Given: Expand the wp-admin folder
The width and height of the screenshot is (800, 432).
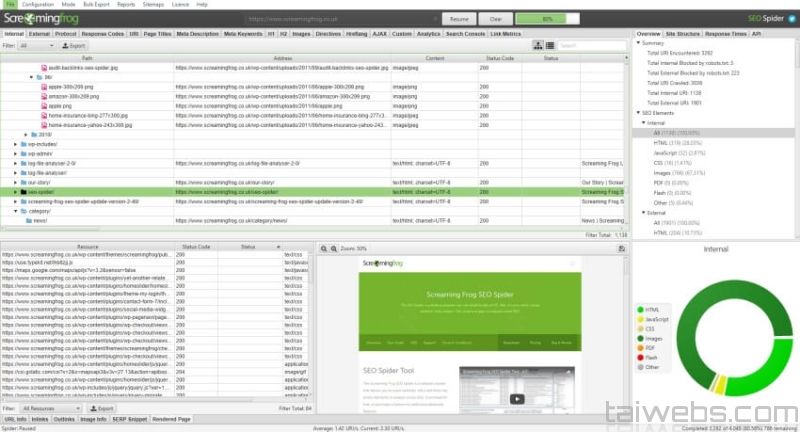Looking at the screenshot, I should pyautogui.click(x=15, y=154).
